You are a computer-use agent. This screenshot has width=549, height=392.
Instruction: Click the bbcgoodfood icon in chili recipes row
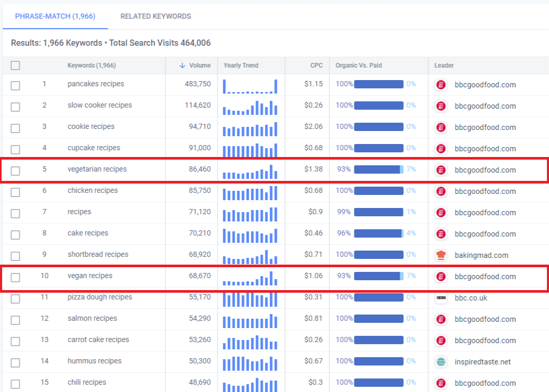[x=441, y=383]
